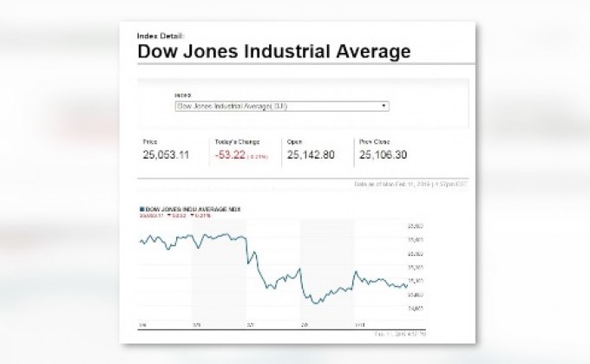The image size is (590, 364).
Task: Click the chart timestamp below the x-axis
Action: tap(400, 334)
